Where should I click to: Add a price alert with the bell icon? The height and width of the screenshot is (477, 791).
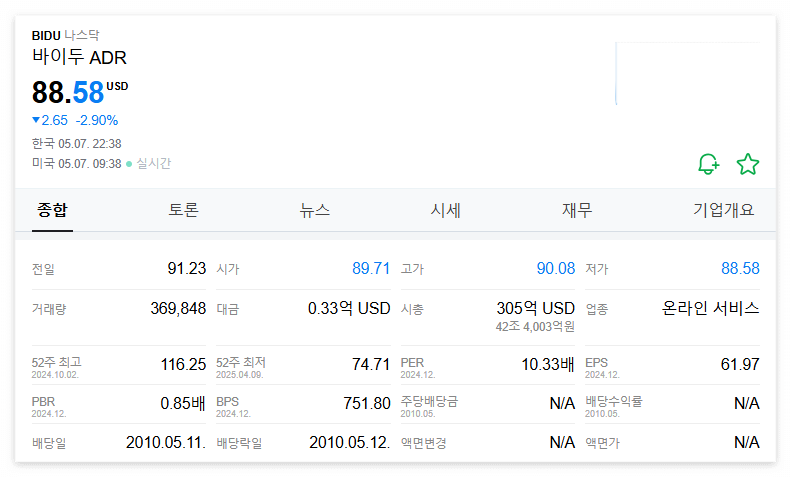pos(708,164)
